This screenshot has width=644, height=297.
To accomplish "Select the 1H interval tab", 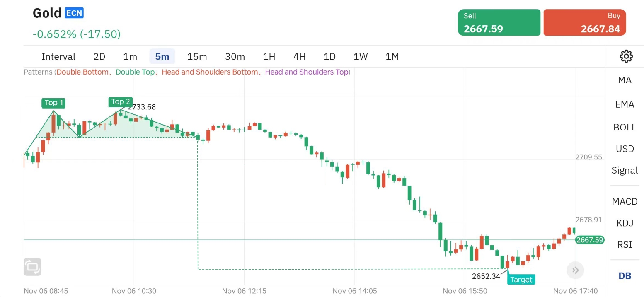I will coord(269,57).
